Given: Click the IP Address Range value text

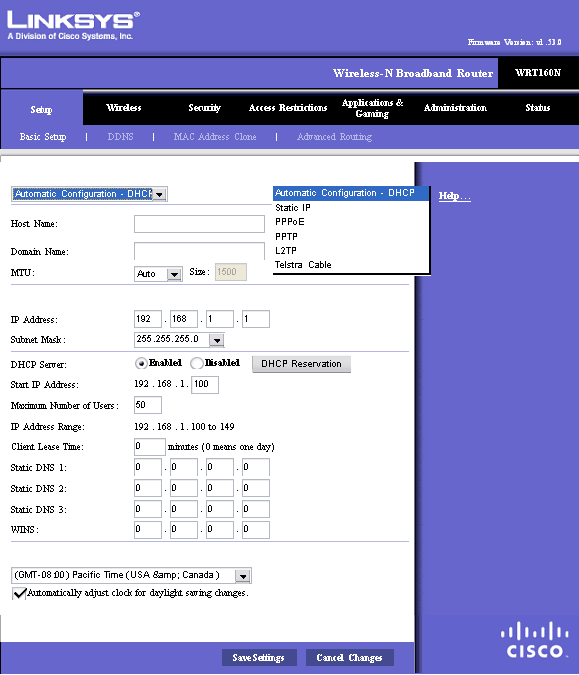Looking at the screenshot, I should click(184, 427).
